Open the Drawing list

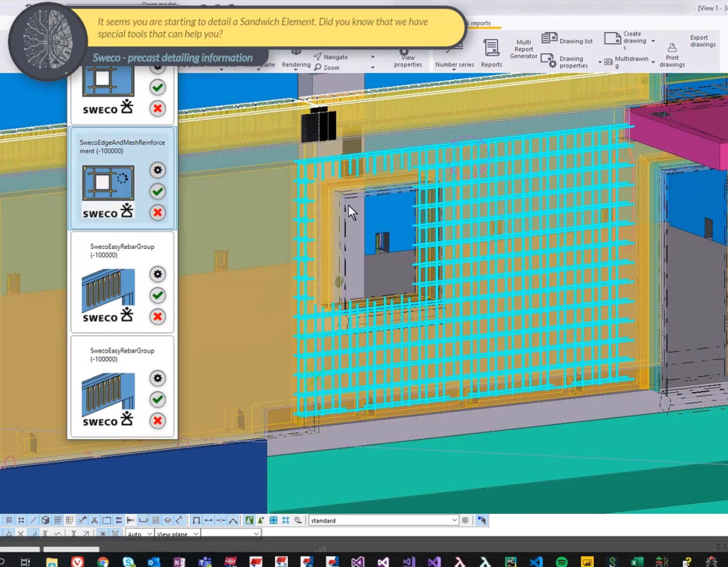point(567,39)
